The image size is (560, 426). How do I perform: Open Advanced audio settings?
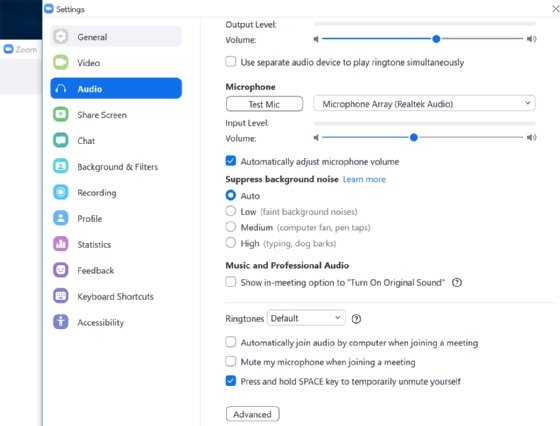tap(252, 414)
